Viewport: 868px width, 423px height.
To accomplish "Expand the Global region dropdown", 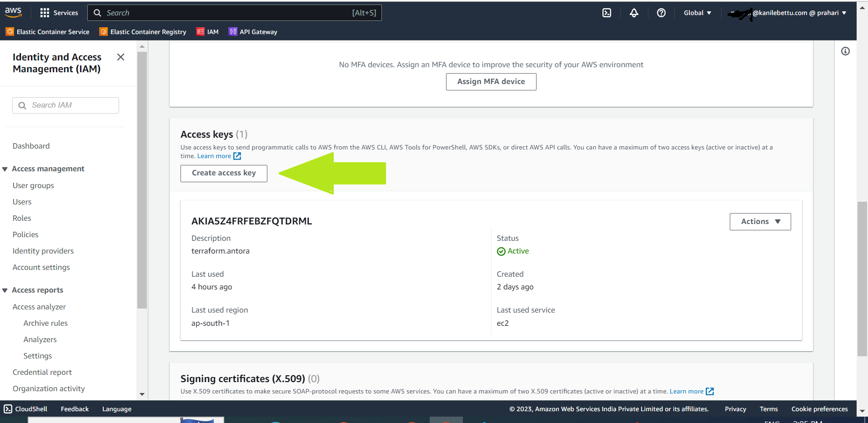I will pyautogui.click(x=697, y=13).
